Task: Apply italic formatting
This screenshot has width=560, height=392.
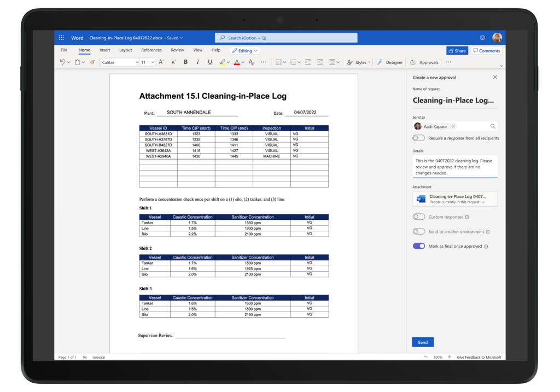Action: pyautogui.click(x=197, y=62)
